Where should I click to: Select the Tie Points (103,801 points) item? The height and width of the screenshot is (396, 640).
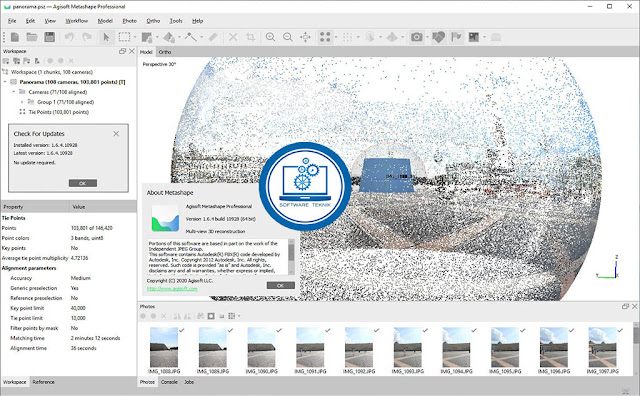tap(58, 112)
